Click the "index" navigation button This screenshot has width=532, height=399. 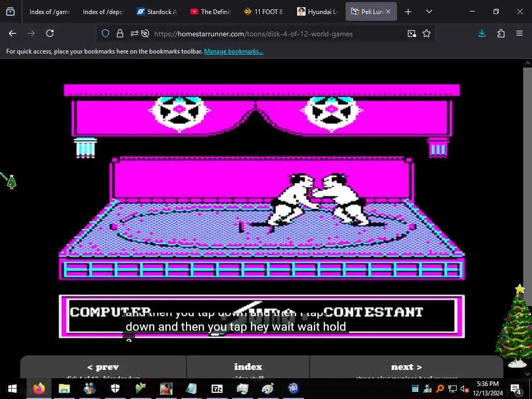(248, 367)
